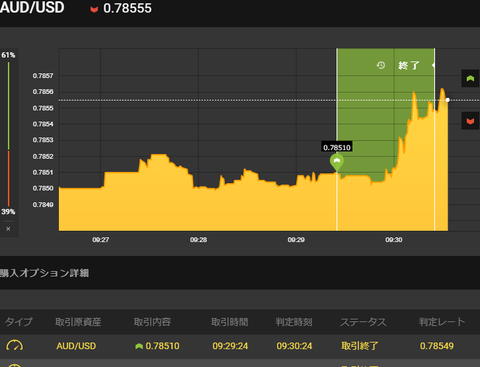Screen dimensions: 480x367
Task: Click the 09:29:24 trade time cell
Action: tap(230, 346)
